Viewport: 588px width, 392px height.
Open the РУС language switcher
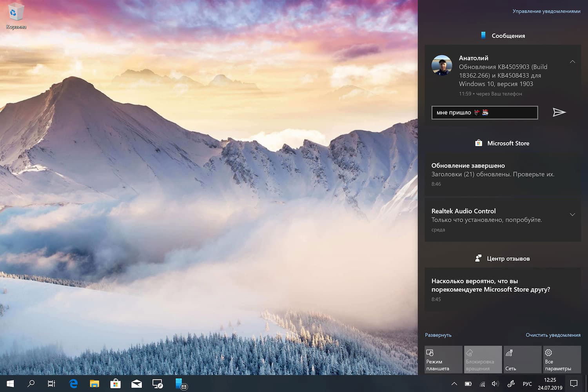[527, 384]
